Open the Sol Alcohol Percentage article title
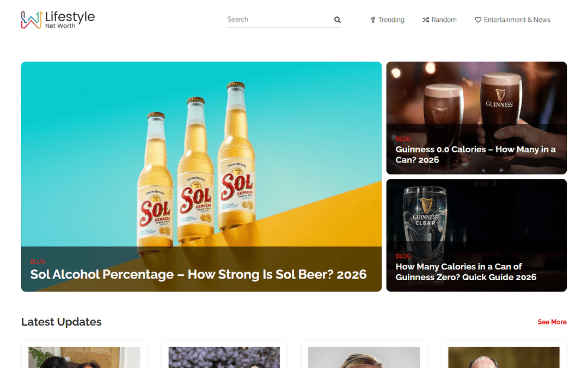 point(198,274)
